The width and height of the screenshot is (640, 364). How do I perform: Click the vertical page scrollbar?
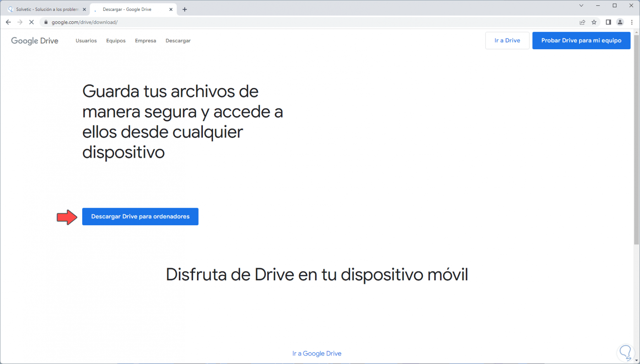point(637,140)
